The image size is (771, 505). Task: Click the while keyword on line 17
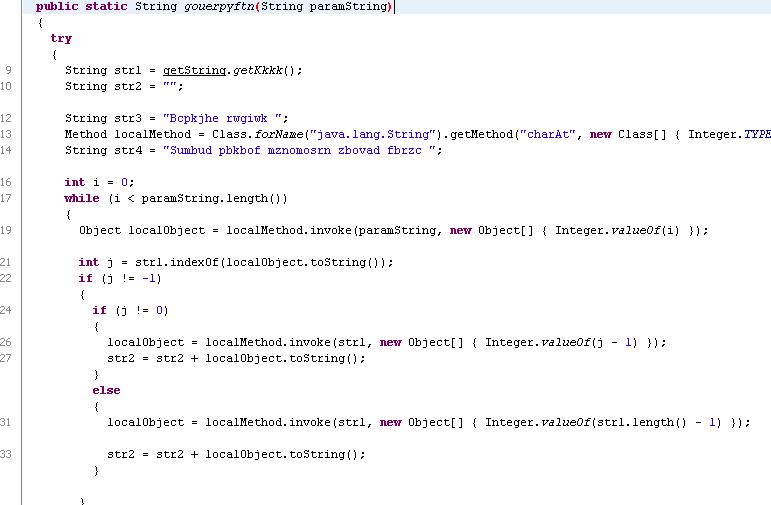[x=82, y=198]
